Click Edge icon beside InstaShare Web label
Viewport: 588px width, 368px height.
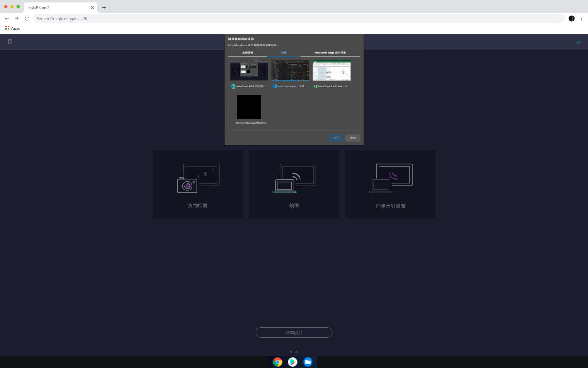[233, 86]
